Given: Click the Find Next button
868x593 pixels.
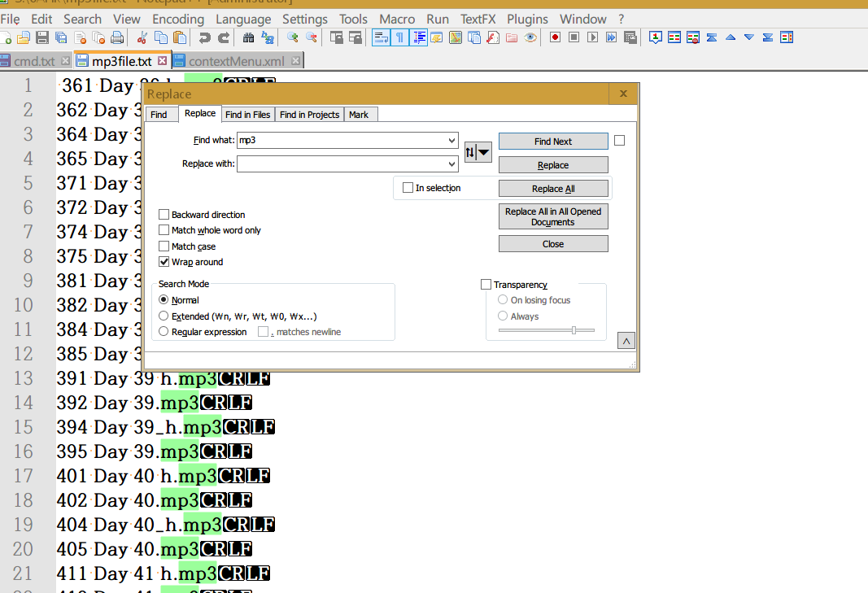Looking at the screenshot, I should (553, 142).
